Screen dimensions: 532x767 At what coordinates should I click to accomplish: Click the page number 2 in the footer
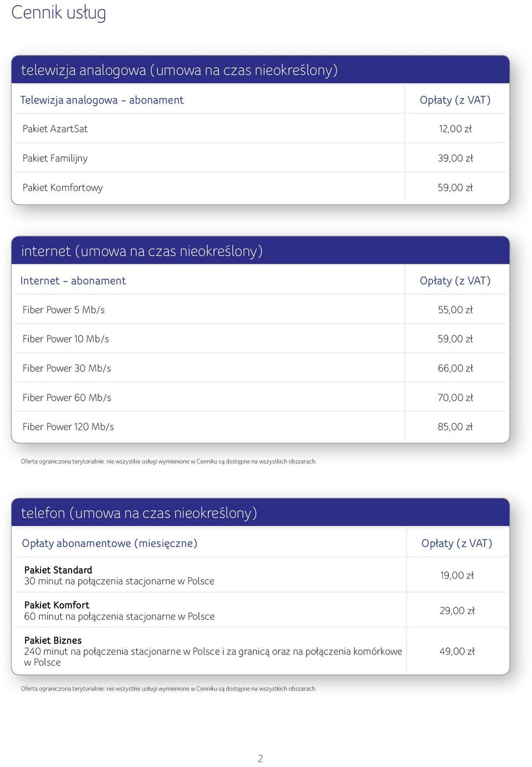pyautogui.click(x=260, y=758)
